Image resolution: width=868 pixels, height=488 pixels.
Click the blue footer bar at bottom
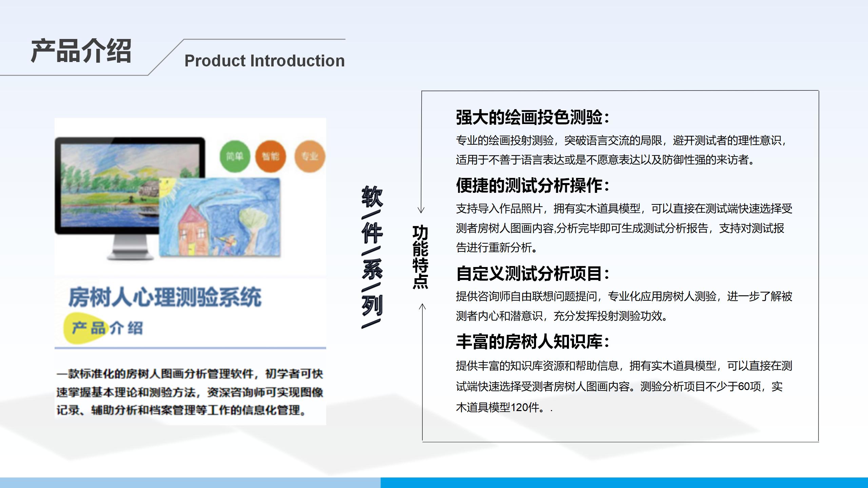[x=434, y=483]
